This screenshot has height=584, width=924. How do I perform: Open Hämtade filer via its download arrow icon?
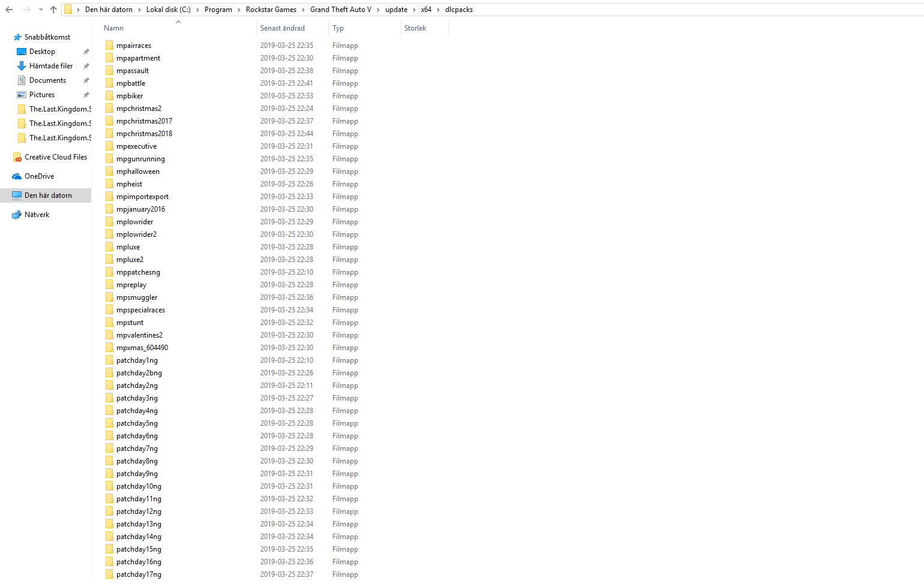22,66
